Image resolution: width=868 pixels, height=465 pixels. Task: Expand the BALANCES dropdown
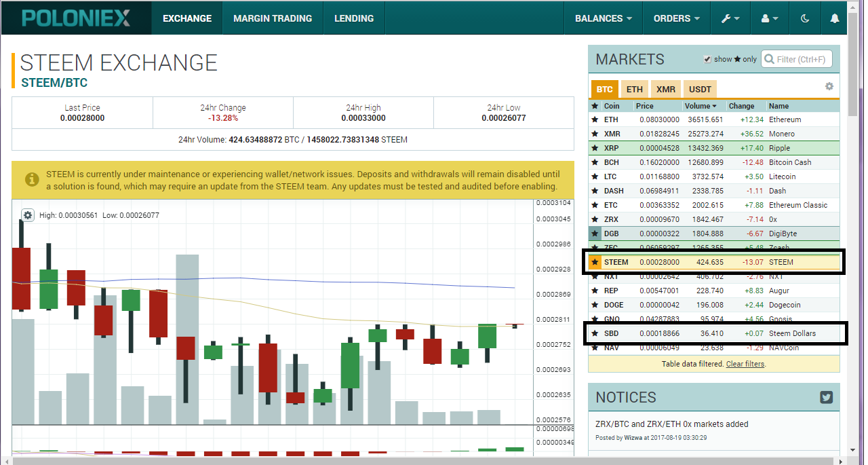(603, 18)
